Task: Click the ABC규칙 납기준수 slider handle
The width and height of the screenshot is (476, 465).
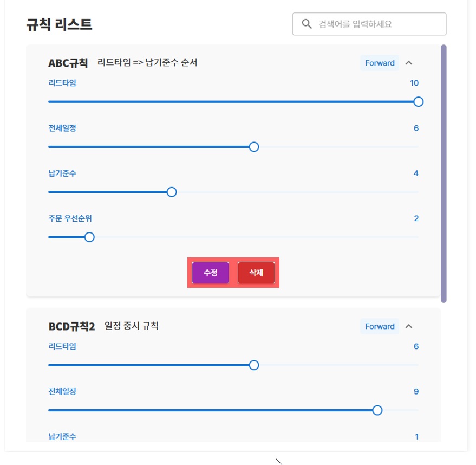Action: tap(172, 192)
